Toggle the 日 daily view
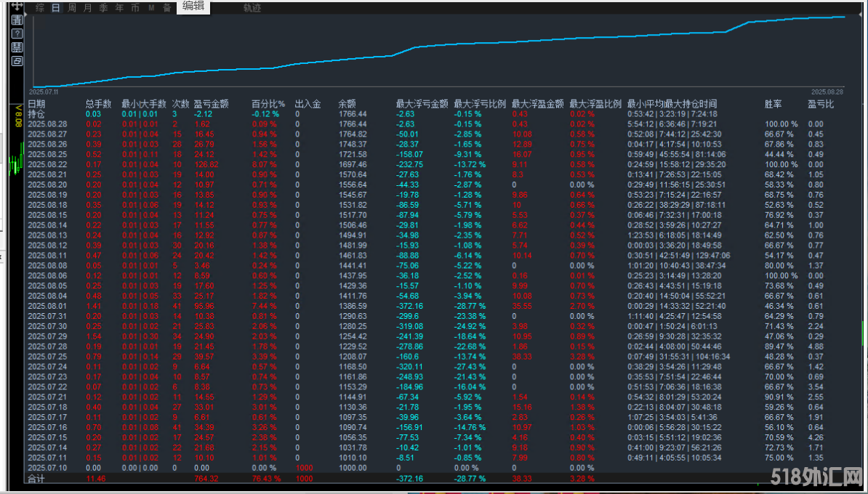Viewport: 868px width, 494px height. [x=55, y=7]
